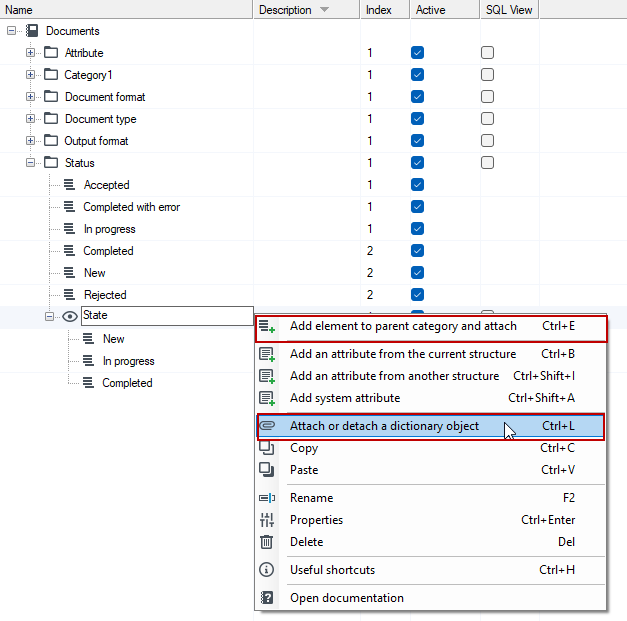Click inside the State name edit field

pos(167,316)
